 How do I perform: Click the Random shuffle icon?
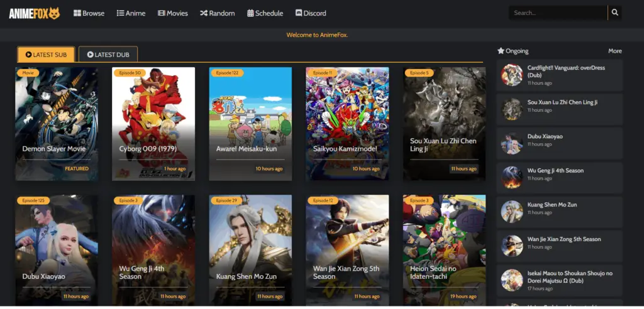[x=204, y=13]
